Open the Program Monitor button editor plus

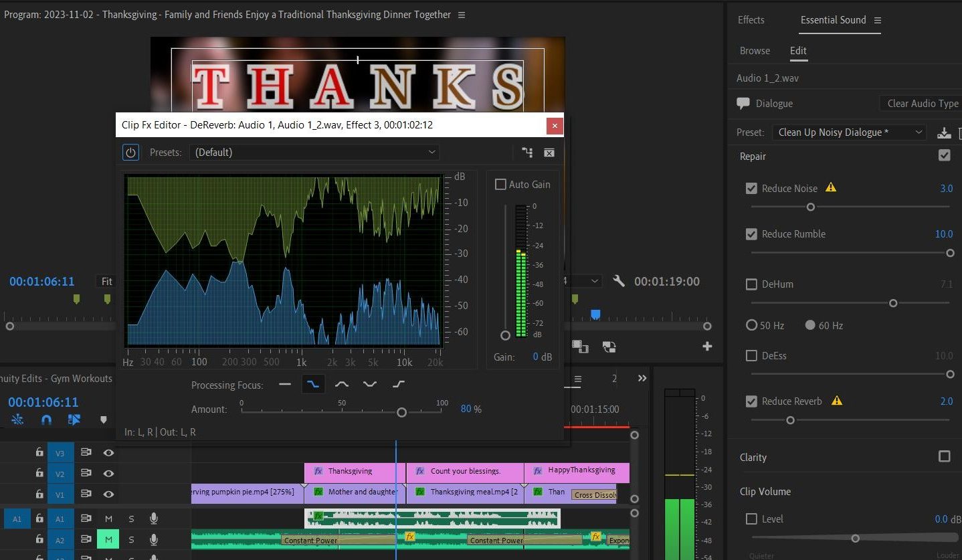[707, 347]
